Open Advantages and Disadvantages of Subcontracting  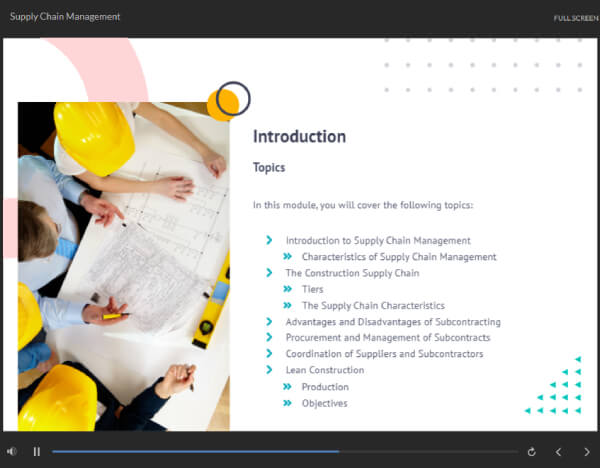click(x=393, y=322)
